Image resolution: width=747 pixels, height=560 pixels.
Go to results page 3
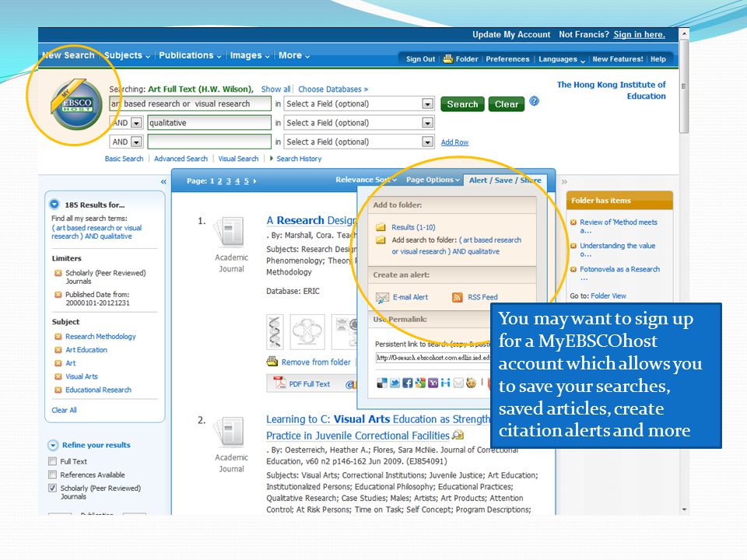pos(228,181)
